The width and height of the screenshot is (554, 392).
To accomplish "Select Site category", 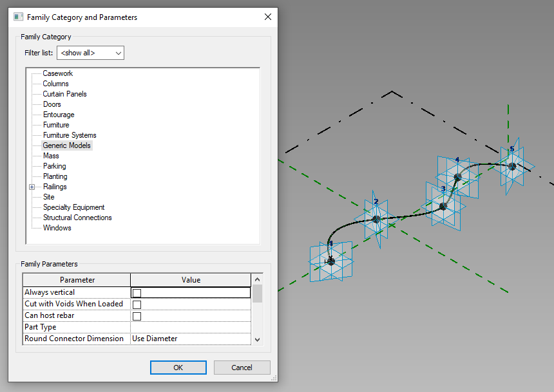I will click(x=49, y=197).
